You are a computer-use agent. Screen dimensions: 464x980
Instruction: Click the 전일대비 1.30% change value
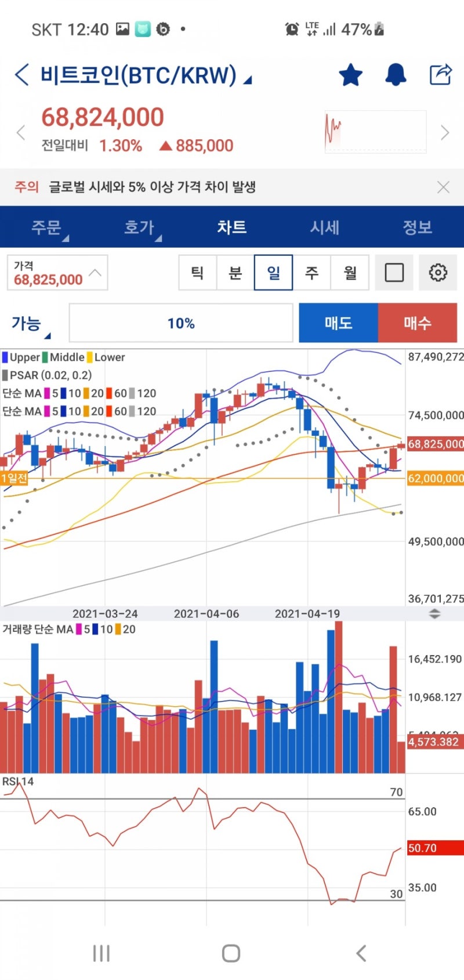point(121,146)
